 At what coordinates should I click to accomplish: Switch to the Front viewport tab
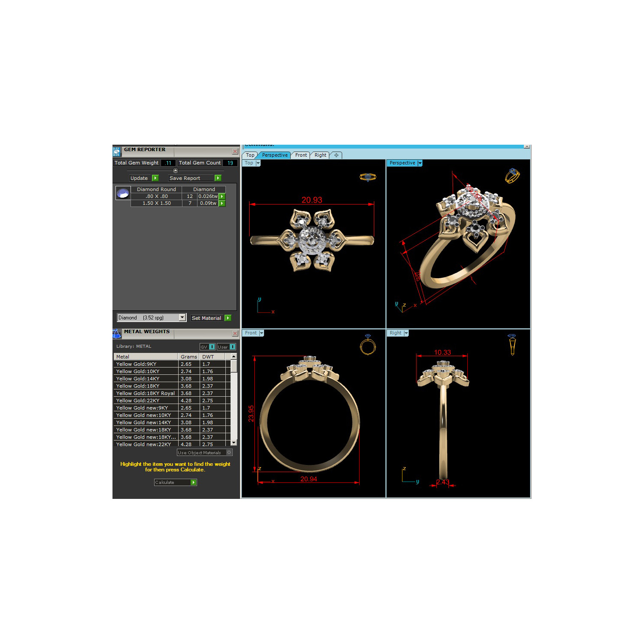(301, 155)
